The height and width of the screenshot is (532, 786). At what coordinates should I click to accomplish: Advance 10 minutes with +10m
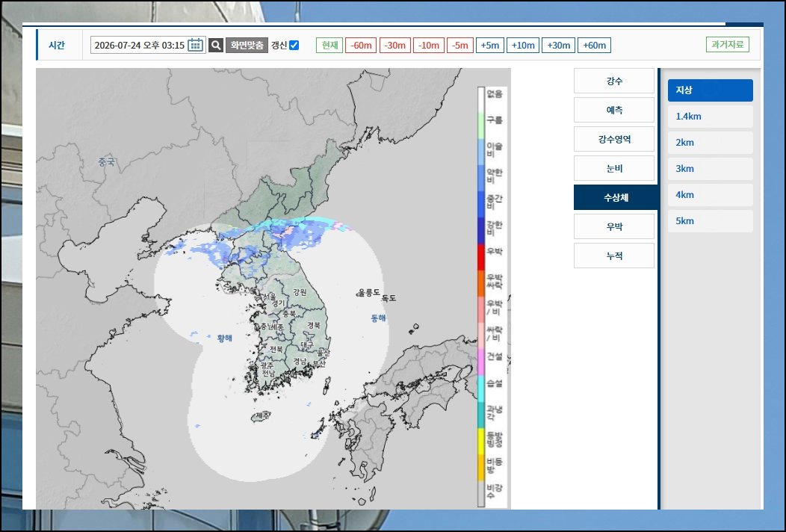coord(523,45)
